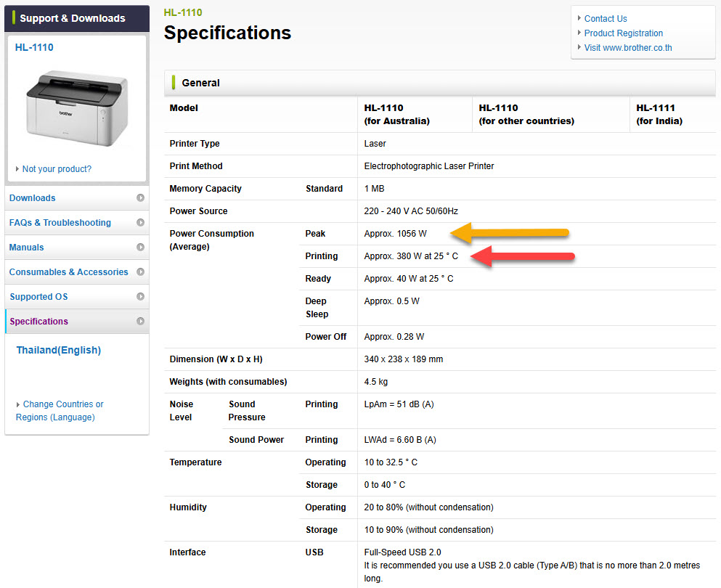Image resolution: width=721 pixels, height=588 pixels.
Task: Open the Product Registration link
Action: pyautogui.click(x=624, y=33)
